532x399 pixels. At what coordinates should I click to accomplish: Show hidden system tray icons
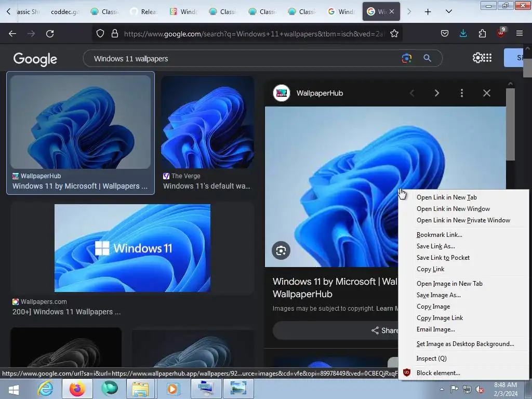pos(442,389)
